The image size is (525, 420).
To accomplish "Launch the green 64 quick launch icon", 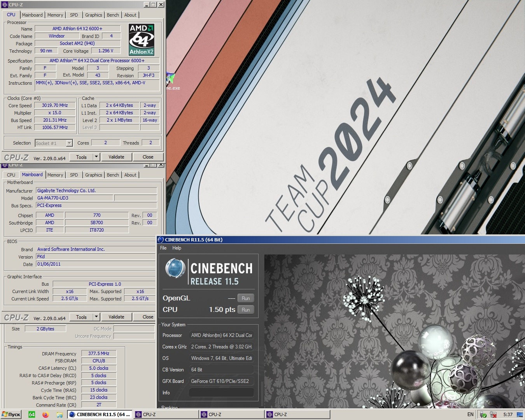I will tap(32, 415).
